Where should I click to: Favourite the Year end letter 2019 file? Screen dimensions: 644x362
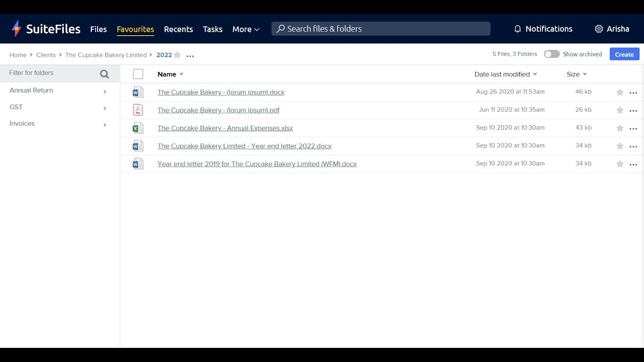pyautogui.click(x=620, y=163)
